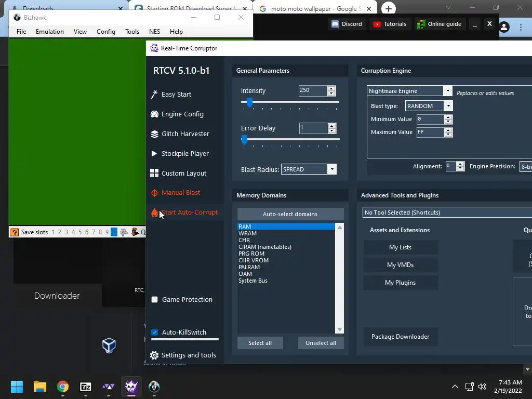Increase Alignment spinner value
532x399 pixels.
460,164
